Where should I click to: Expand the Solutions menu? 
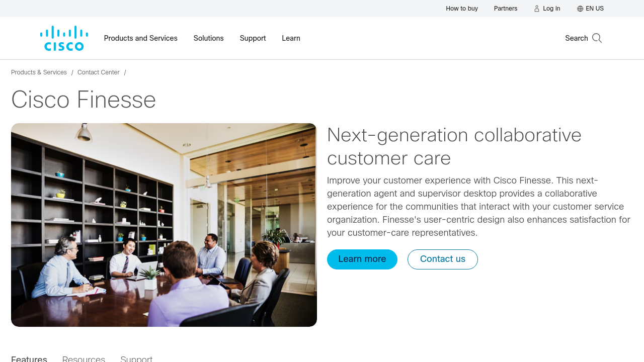(208, 38)
